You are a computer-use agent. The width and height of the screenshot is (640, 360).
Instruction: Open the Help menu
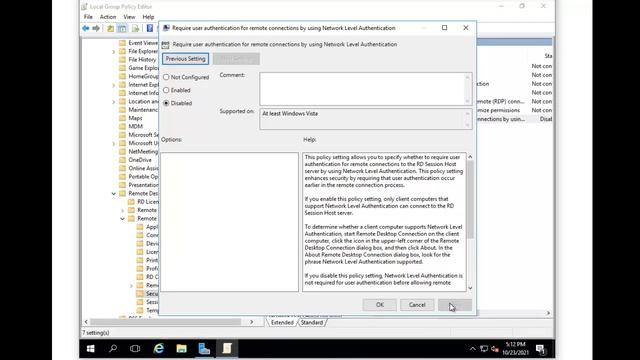click(x=148, y=17)
